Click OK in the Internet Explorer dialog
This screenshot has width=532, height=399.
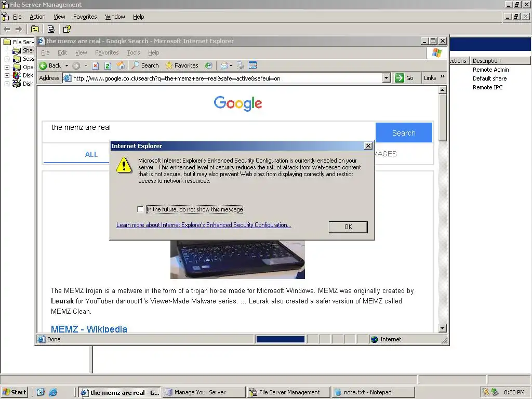tap(348, 227)
